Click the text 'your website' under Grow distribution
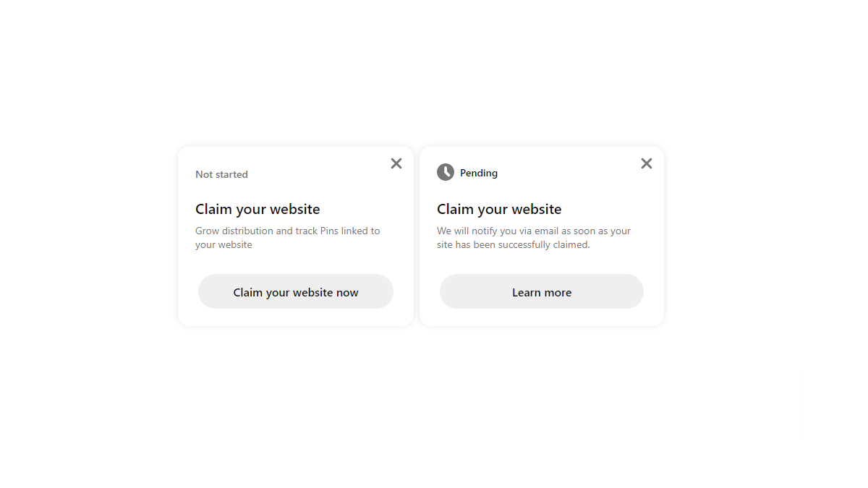Image resolution: width=868 pixels, height=488 pixels. click(x=224, y=244)
